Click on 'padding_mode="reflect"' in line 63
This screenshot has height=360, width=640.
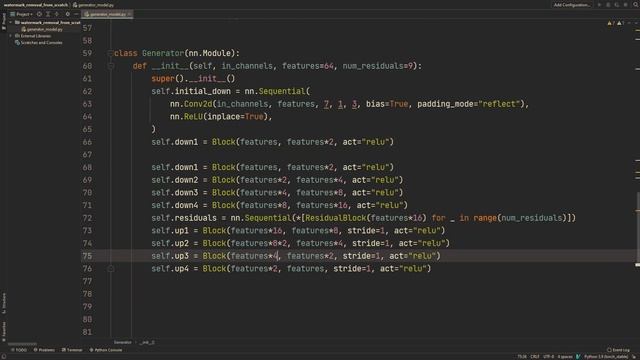(x=468, y=104)
